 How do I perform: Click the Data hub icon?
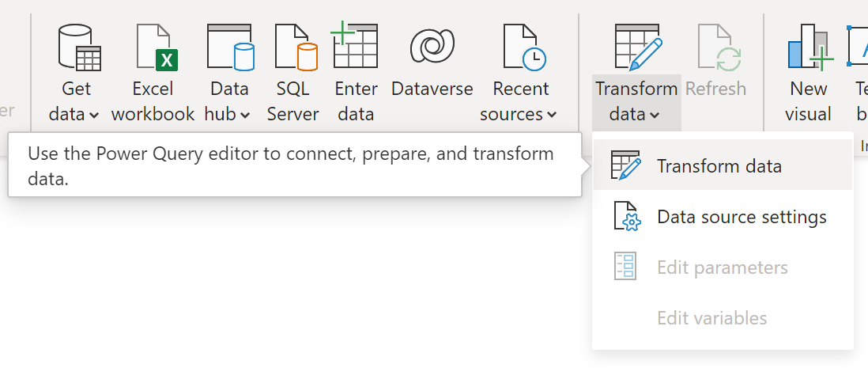[230, 47]
